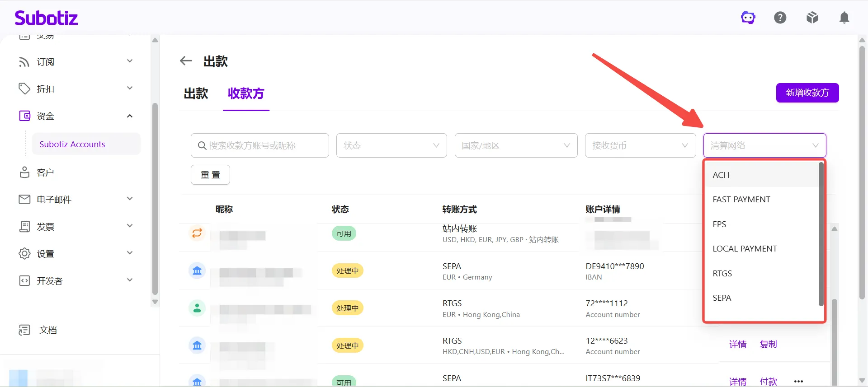Click the 电子邮件 envelope icon

(x=24, y=199)
